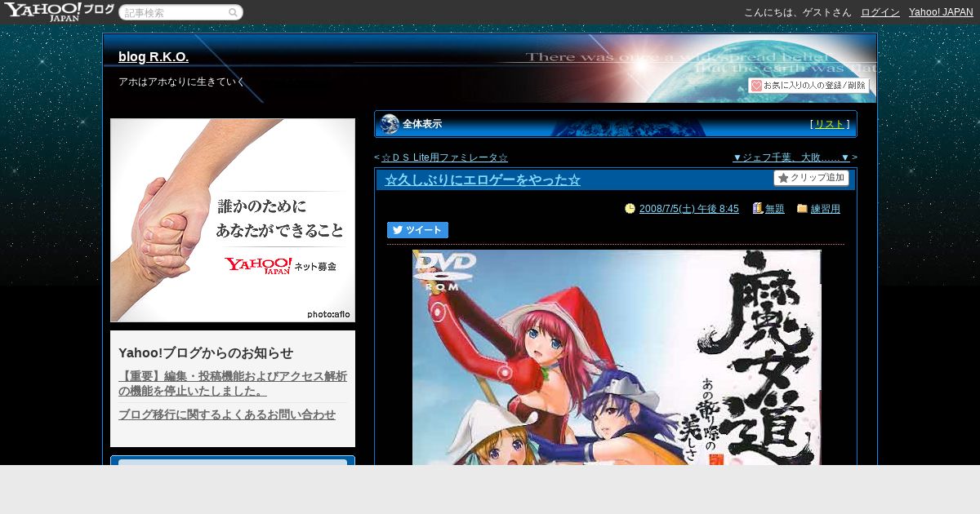Click the globe icon beside 全体表示
The height and width of the screenshot is (514, 980).
pyautogui.click(x=390, y=124)
